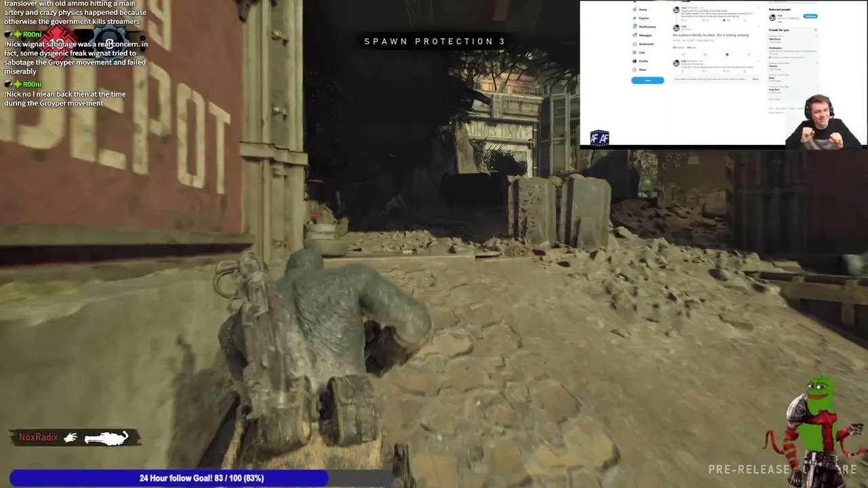This screenshot has height=488, width=868.
Task: Open Profile in the Twitter sidebar
Action: click(640, 61)
